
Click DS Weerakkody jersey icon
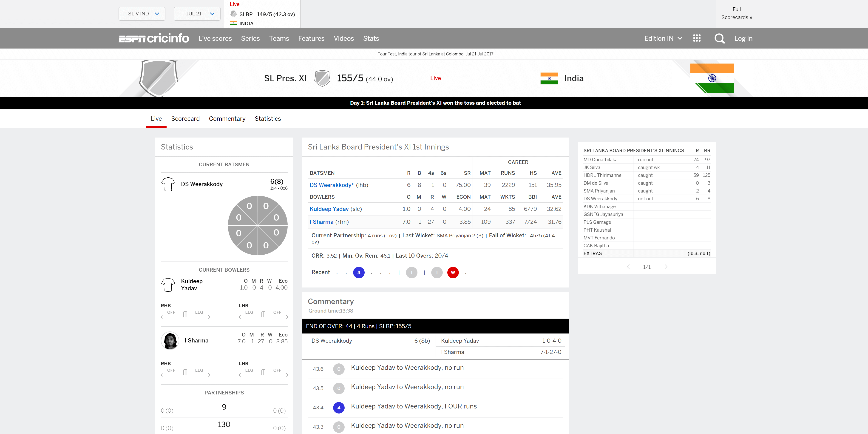(x=168, y=184)
